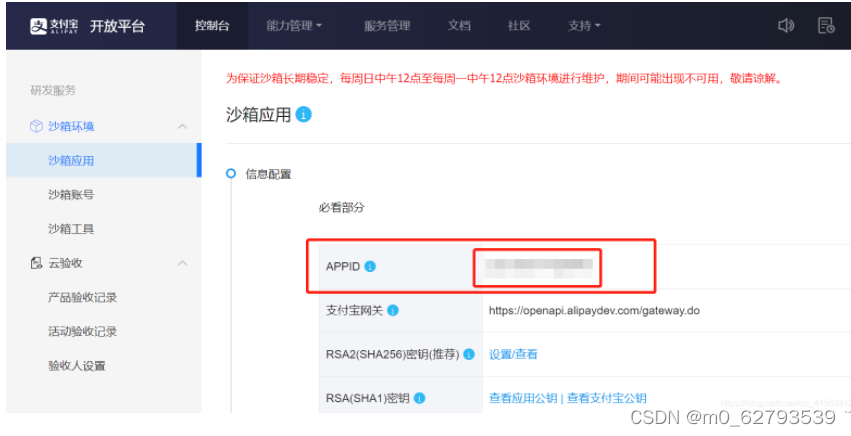The image size is (851, 436).
Task: Switch to the 控制台 tab
Action: [x=212, y=26]
